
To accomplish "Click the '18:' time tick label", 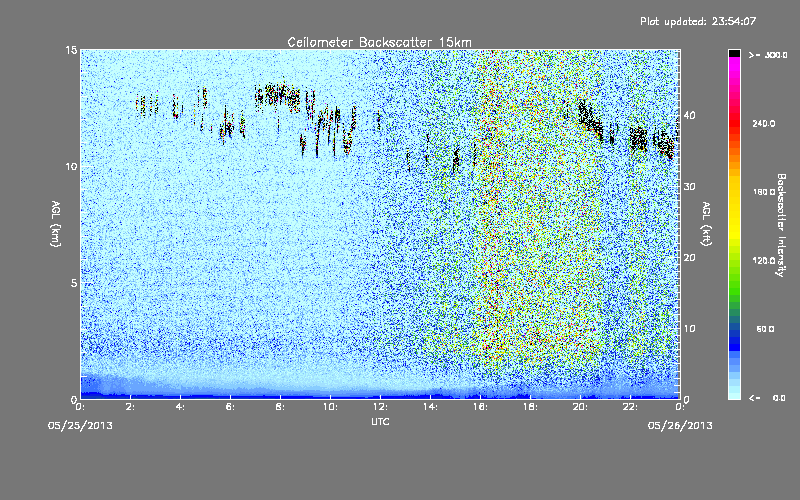I will (530, 407).
